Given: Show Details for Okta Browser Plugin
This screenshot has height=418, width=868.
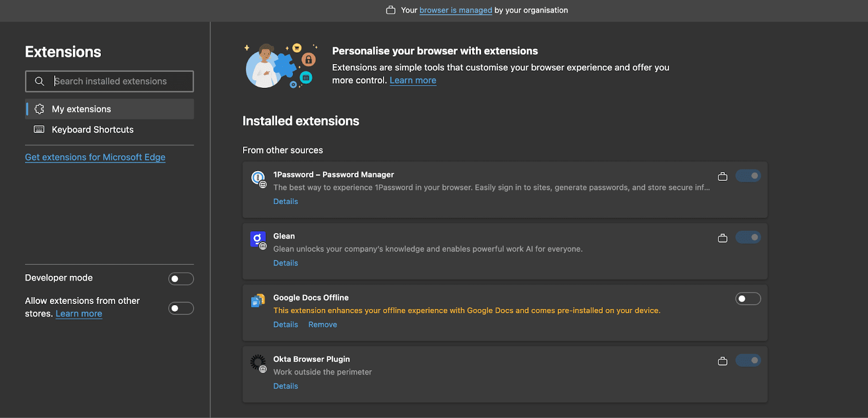Looking at the screenshot, I should click(285, 387).
